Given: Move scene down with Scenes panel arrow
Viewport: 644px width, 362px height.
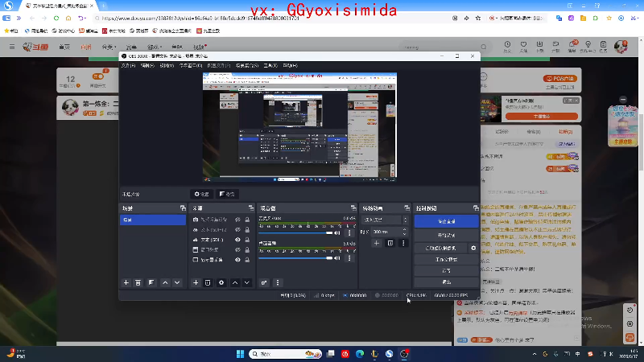Looking at the screenshot, I should click(x=177, y=283).
